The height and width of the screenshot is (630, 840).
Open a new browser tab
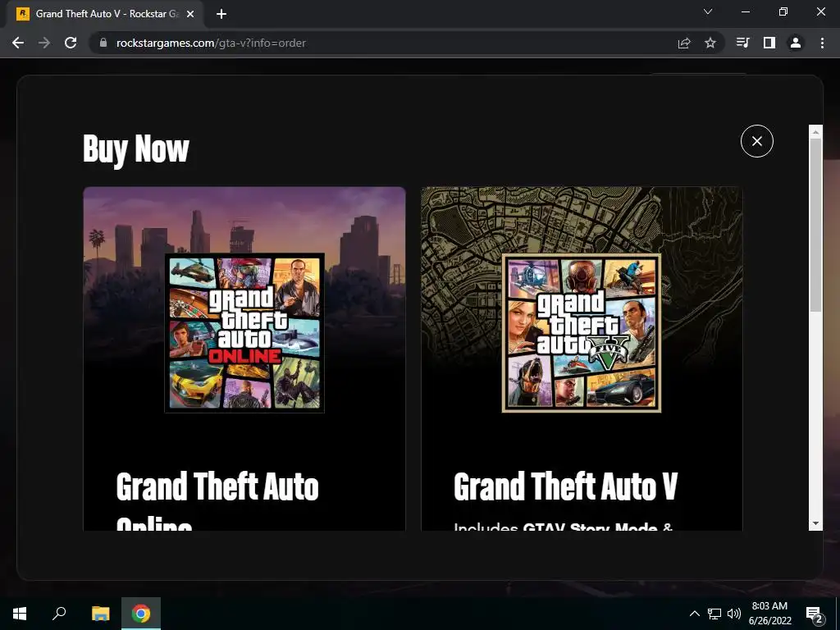(x=221, y=14)
